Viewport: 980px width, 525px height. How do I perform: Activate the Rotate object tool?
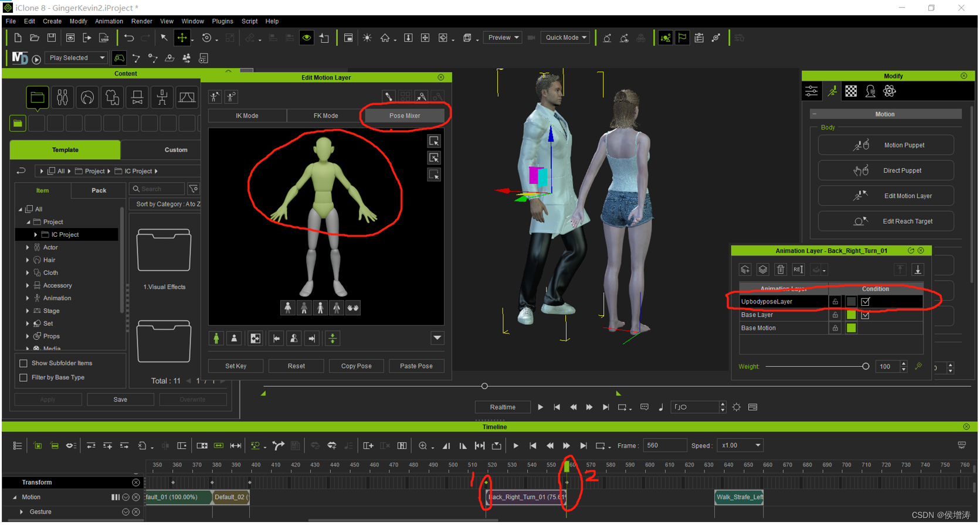tap(206, 38)
